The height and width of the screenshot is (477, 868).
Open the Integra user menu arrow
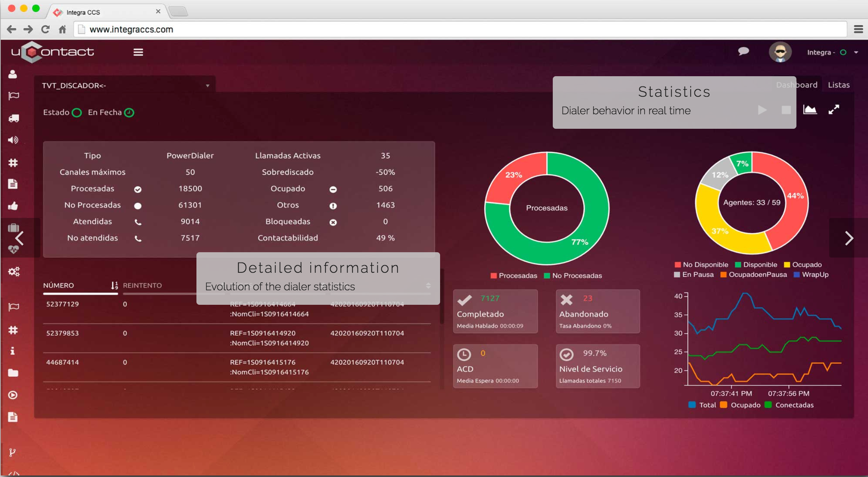(856, 52)
